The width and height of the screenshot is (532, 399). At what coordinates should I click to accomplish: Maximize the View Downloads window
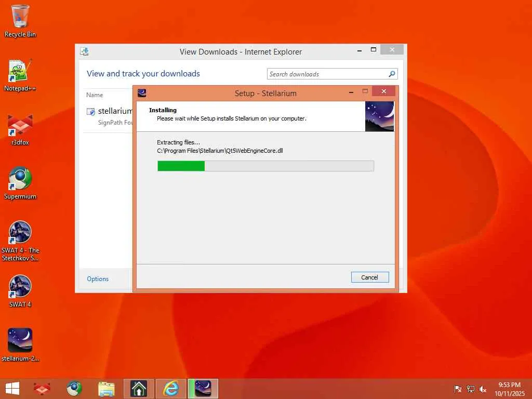(374, 49)
